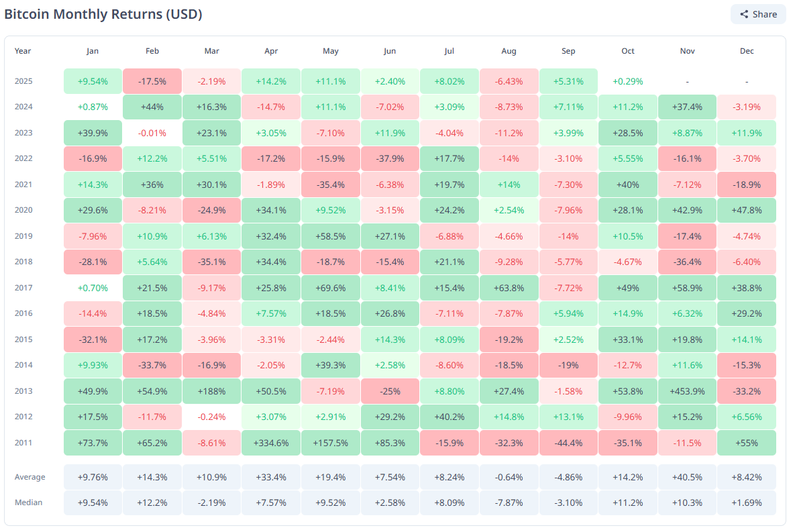Click the -37.9% June 2022 cell
Screen dimensions: 795x532
[390, 158]
